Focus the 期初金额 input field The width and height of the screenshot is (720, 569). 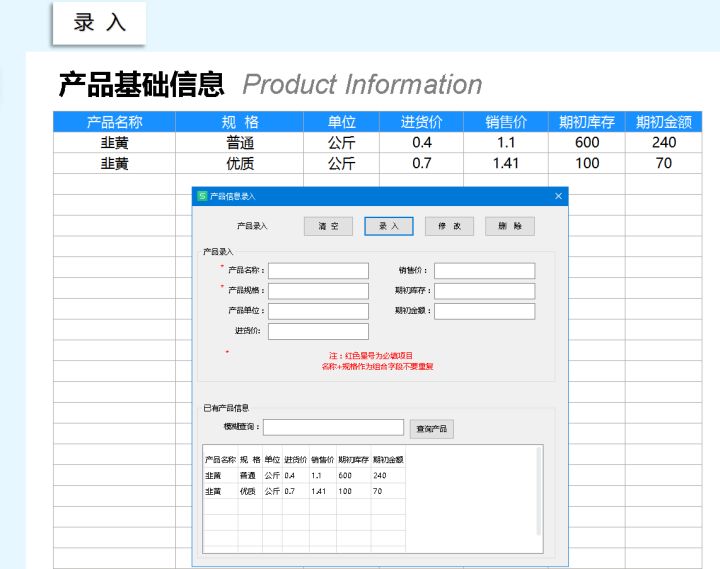(x=484, y=311)
